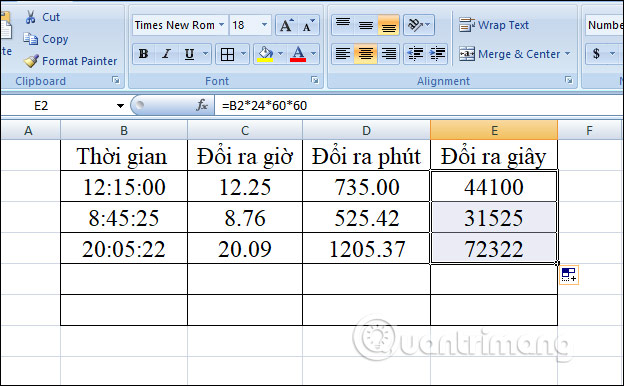Image resolution: width=624 pixels, height=386 pixels.
Task: Apply yellow Fill Color bucket
Action: click(265, 54)
